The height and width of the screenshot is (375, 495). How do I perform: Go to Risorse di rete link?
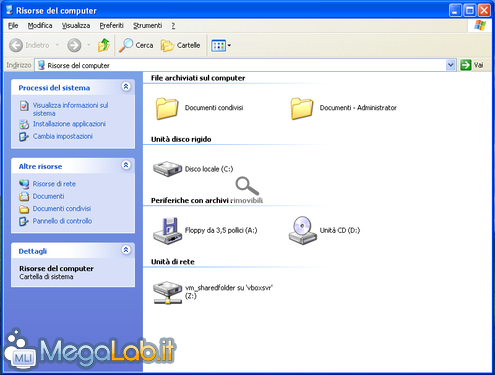[x=54, y=184]
